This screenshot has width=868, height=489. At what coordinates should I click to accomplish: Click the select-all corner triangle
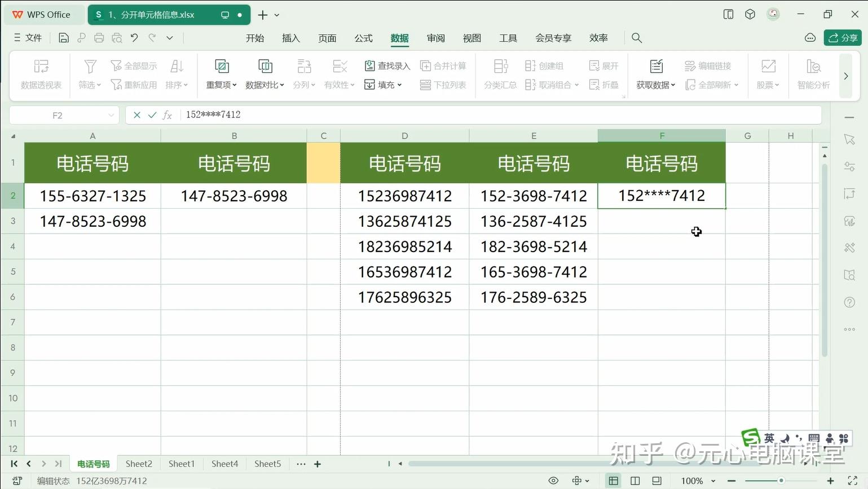(x=13, y=136)
